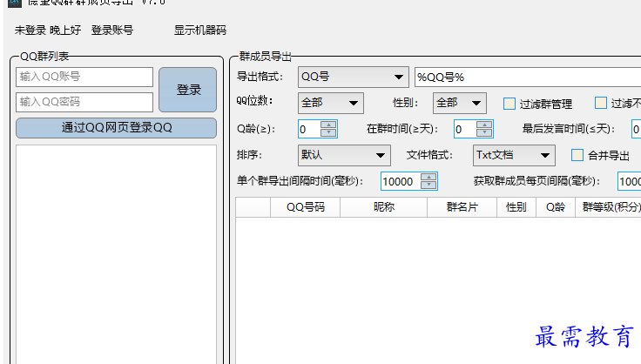Open the 性别 全部 dropdown
Screen dimensions: 641x364
pos(460,103)
